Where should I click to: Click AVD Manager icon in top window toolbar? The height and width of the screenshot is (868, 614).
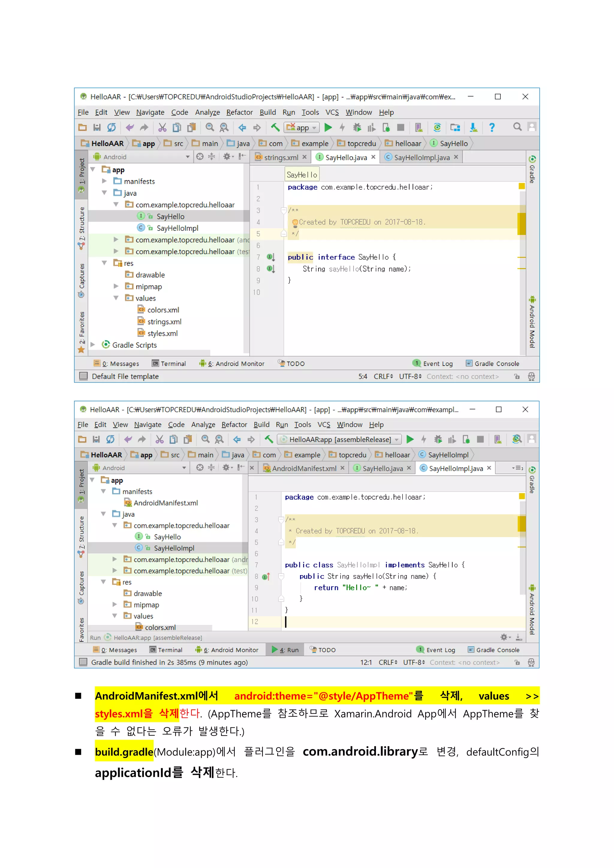(x=419, y=128)
